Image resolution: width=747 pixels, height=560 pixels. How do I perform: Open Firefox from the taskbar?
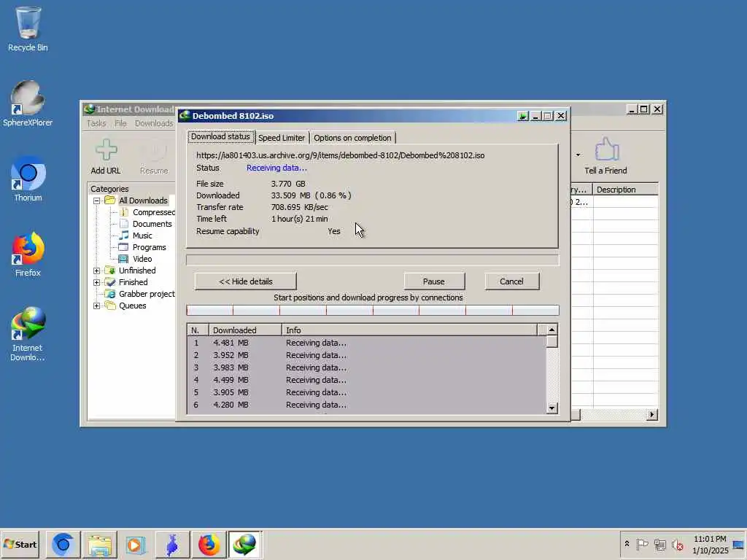(x=209, y=544)
